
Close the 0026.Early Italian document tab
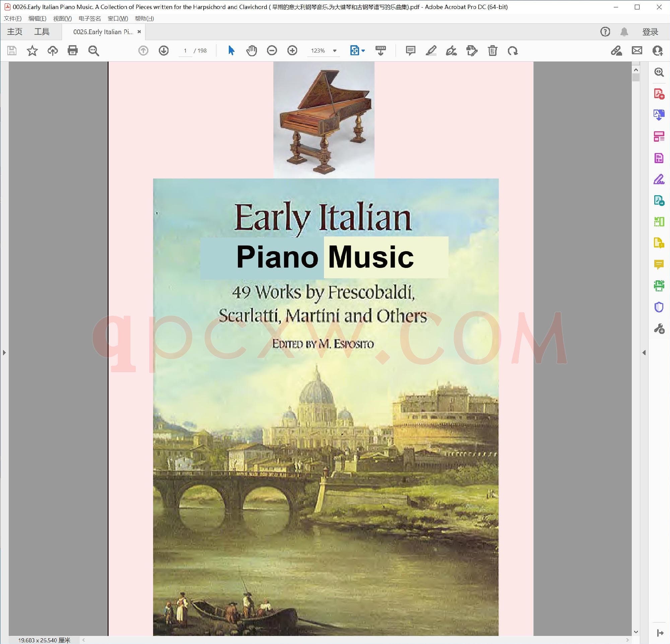coord(139,32)
